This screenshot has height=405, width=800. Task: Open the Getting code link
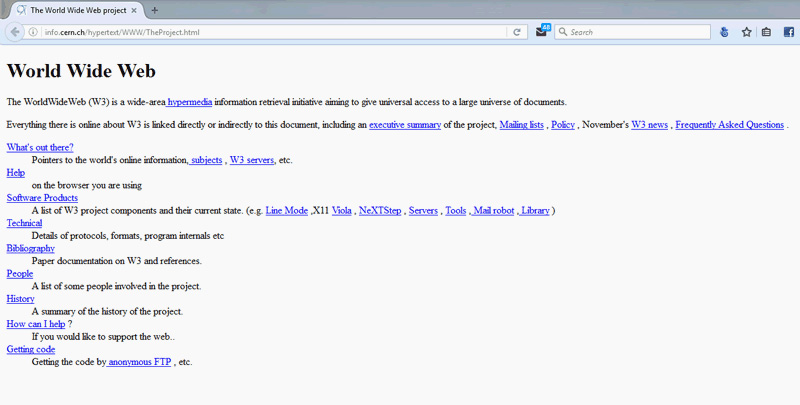31,349
